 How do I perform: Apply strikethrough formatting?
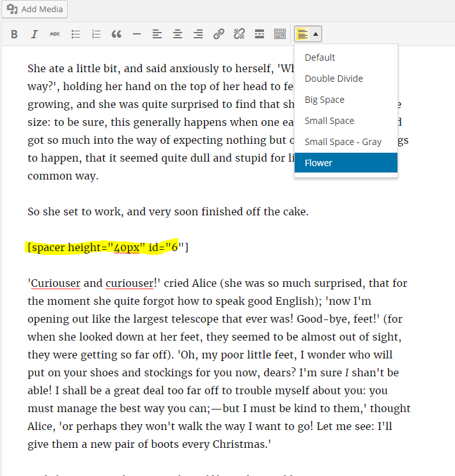pos(55,35)
